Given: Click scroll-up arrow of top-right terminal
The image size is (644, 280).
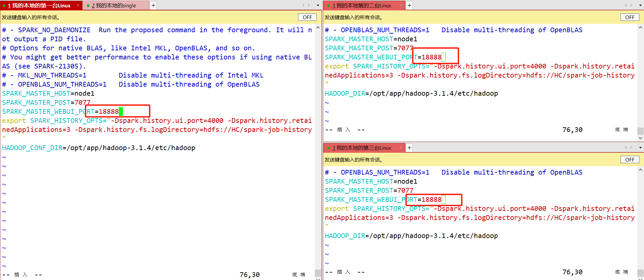Looking at the screenshot, I should (x=641, y=28).
